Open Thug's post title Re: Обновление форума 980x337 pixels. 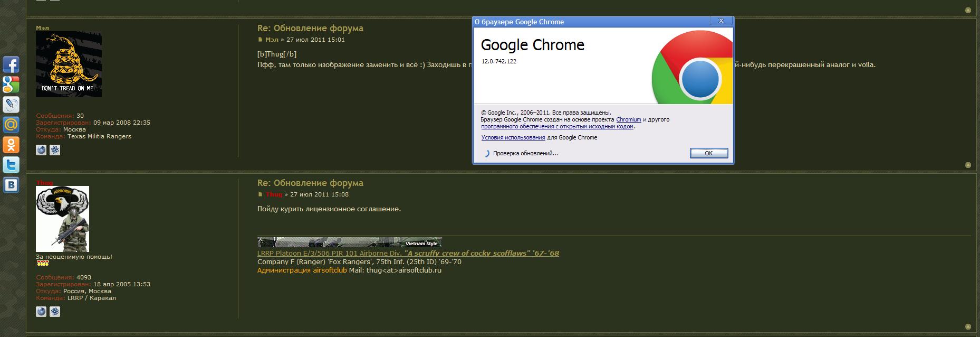(x=310, y=183)
